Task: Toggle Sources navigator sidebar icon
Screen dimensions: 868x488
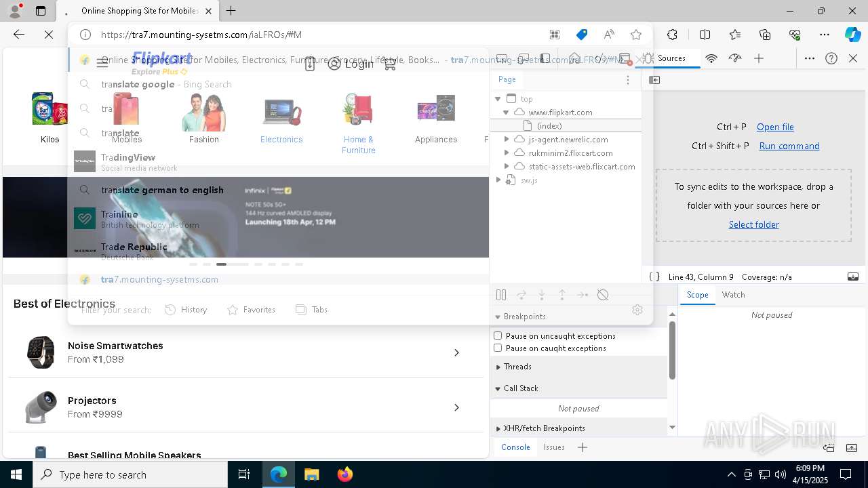Action: coord(654,80)
